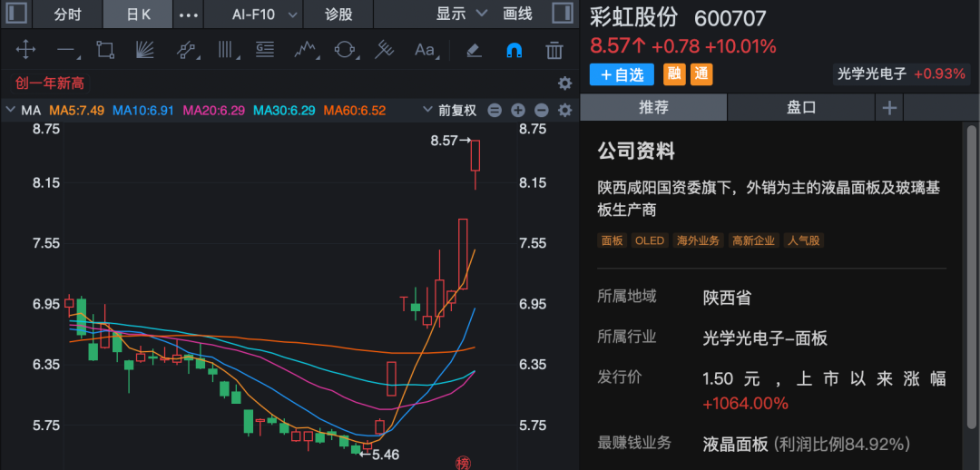Delete all drawings with trash icon

[554, 50]
